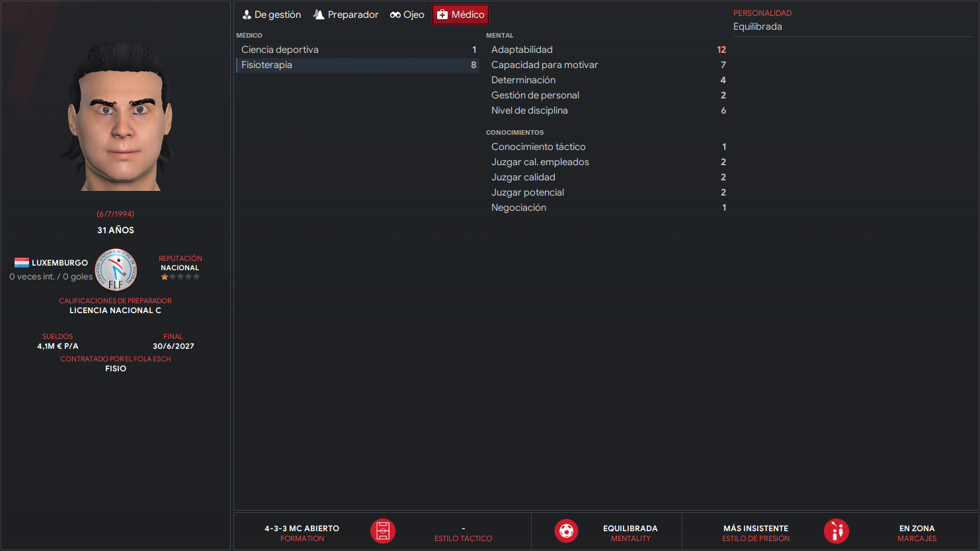Switch to the Preparador tab
This screenshot has height=551, width=980.
346,15
